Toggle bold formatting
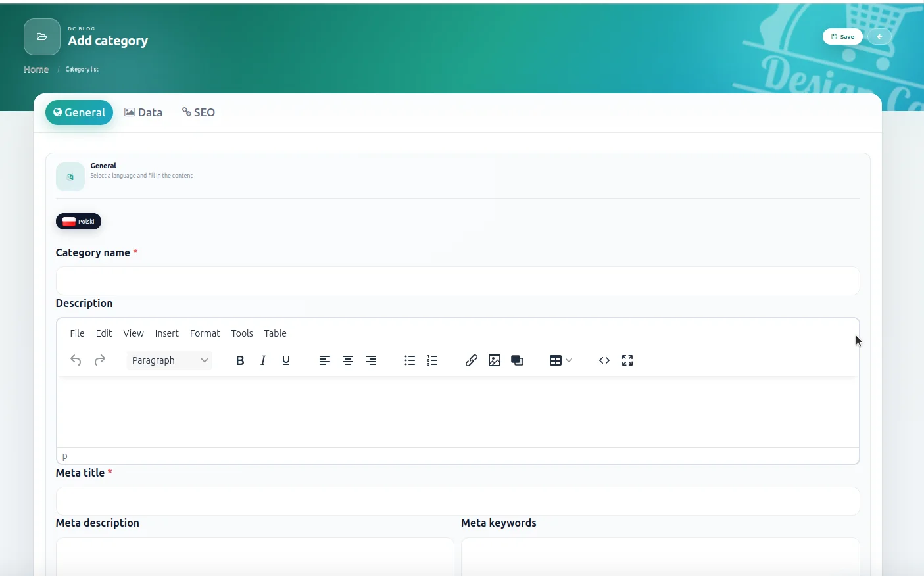The image size is (924, 576). (240, 360)
